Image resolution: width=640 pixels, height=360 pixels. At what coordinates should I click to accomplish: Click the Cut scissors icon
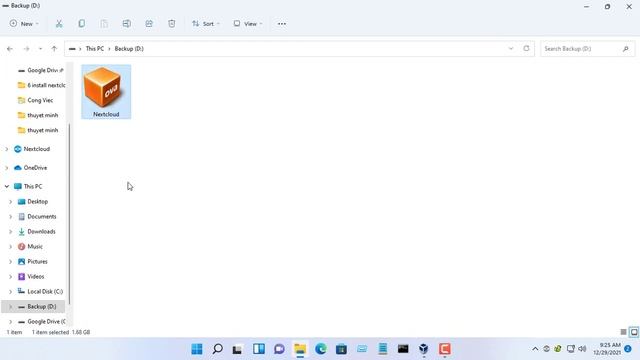point(59,24)
